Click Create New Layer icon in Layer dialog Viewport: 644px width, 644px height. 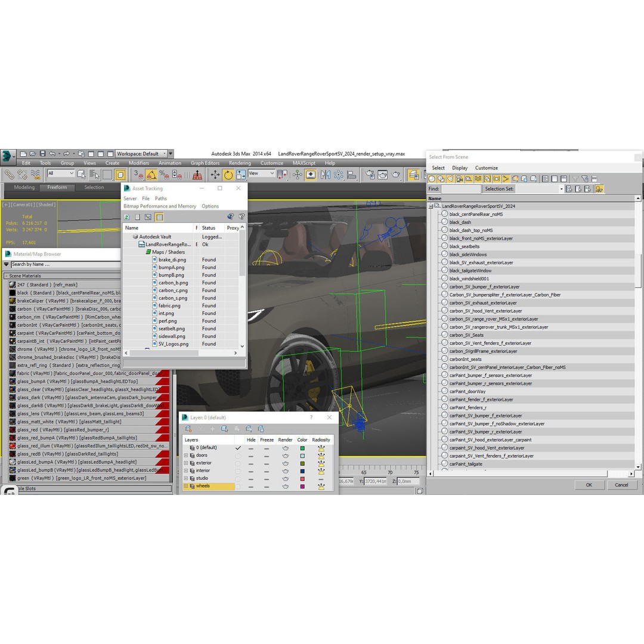tap(188, 429)
